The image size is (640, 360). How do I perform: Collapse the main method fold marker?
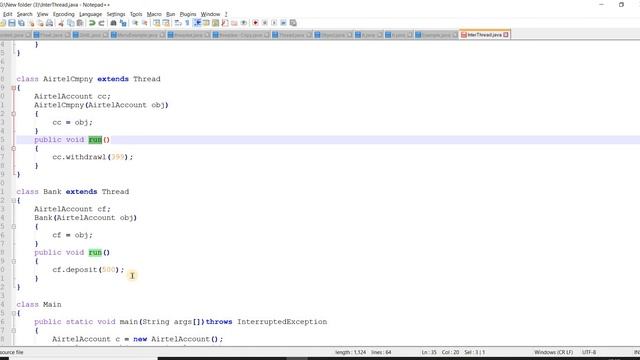[x=13, y=331]
